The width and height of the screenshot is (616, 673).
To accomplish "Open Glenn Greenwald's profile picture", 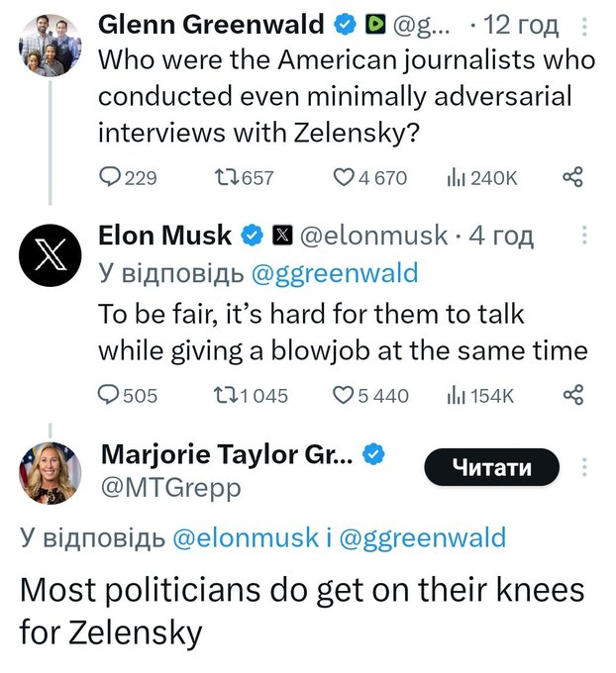I will click(x=50, y=46).
